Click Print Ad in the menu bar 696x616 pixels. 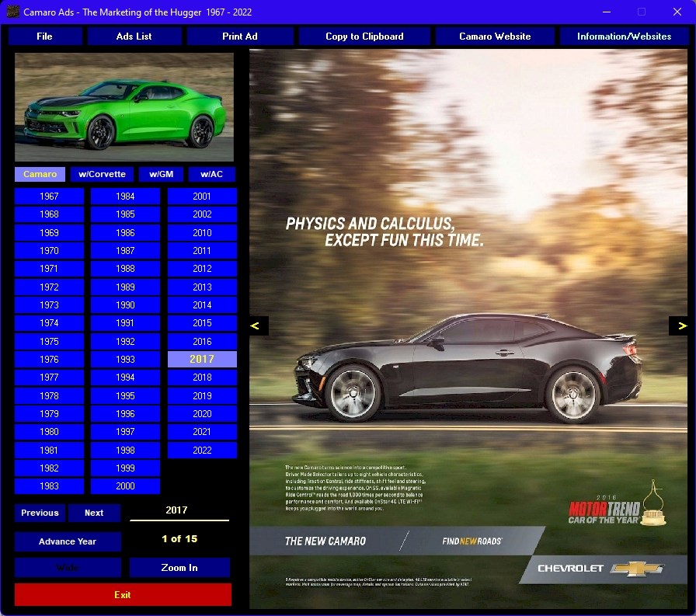[240, 37]
